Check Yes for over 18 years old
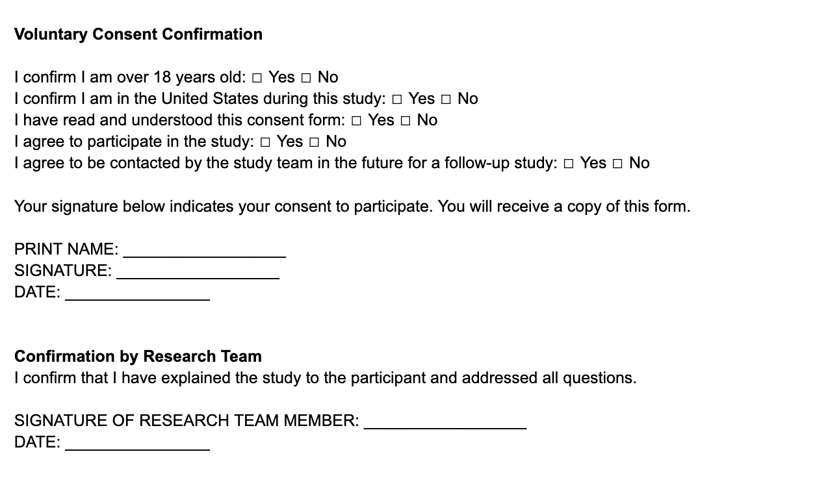Image resolution: width=815 pixels, height=504 pixels. tap(257, 78)
